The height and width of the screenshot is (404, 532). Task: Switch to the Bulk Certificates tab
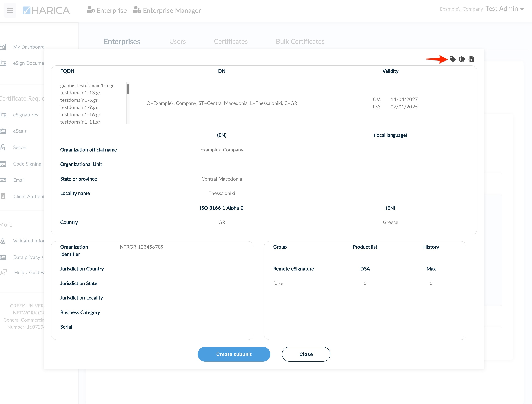tap(300, 41)
